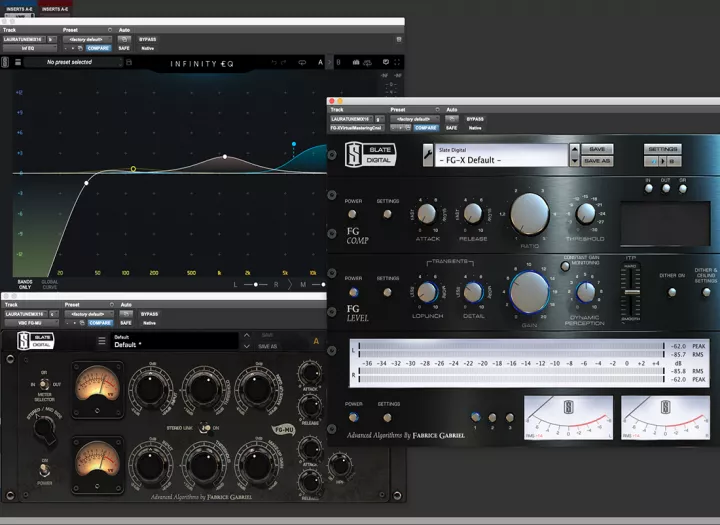720x525 pixels.
Task: Select A state in Infinity EQ
Action: coord(321,62)
